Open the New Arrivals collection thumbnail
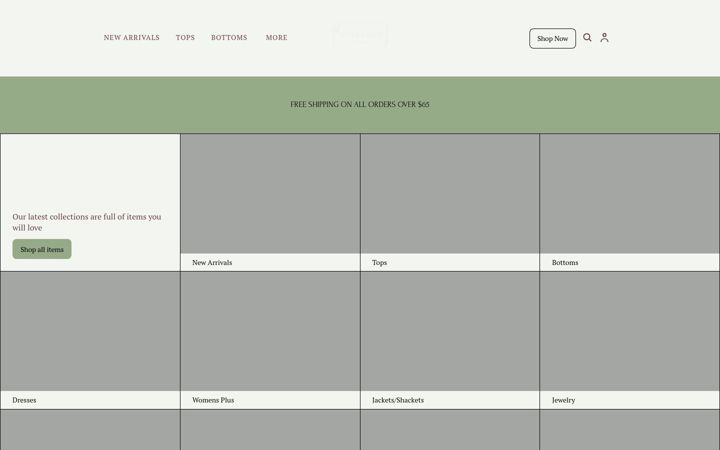Viewport: 720px width, 450px height. point(270,194)
